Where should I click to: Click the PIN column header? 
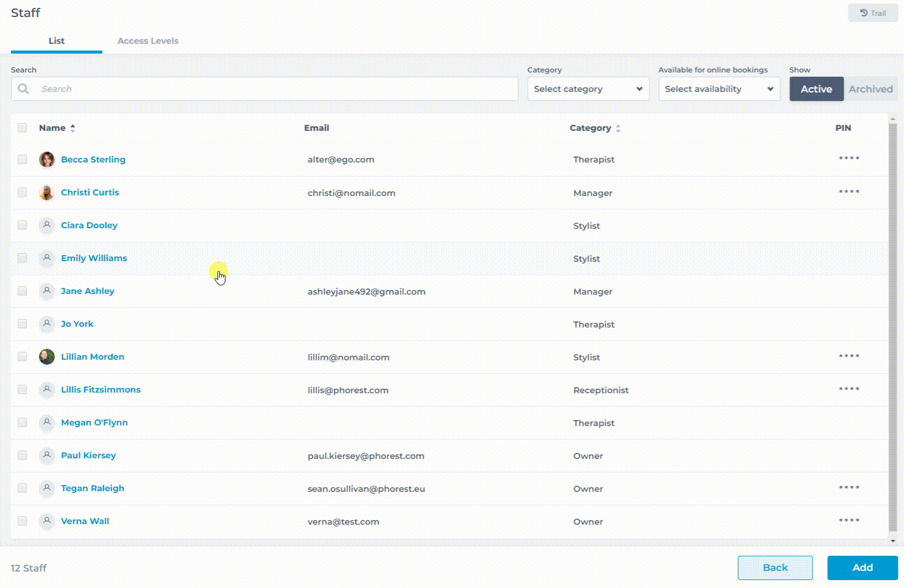point(843,128)
